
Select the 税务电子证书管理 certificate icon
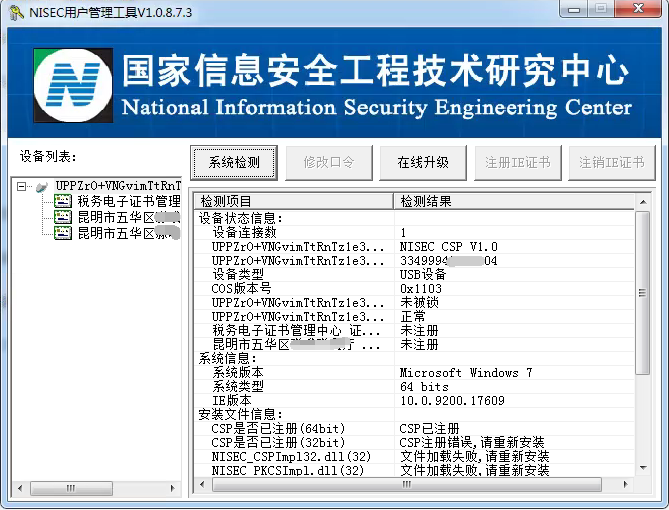click(63, 201)
